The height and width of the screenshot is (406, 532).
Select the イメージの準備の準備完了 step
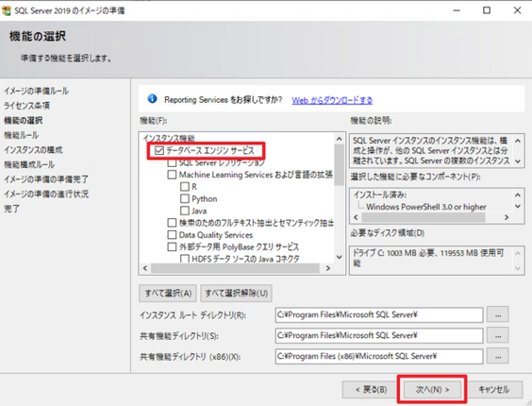46,179
